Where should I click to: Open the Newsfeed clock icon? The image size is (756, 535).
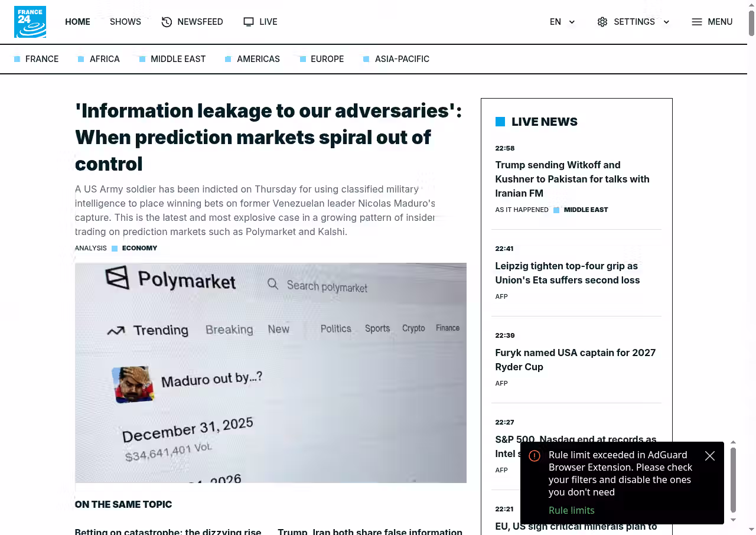(x=167, y=22)
